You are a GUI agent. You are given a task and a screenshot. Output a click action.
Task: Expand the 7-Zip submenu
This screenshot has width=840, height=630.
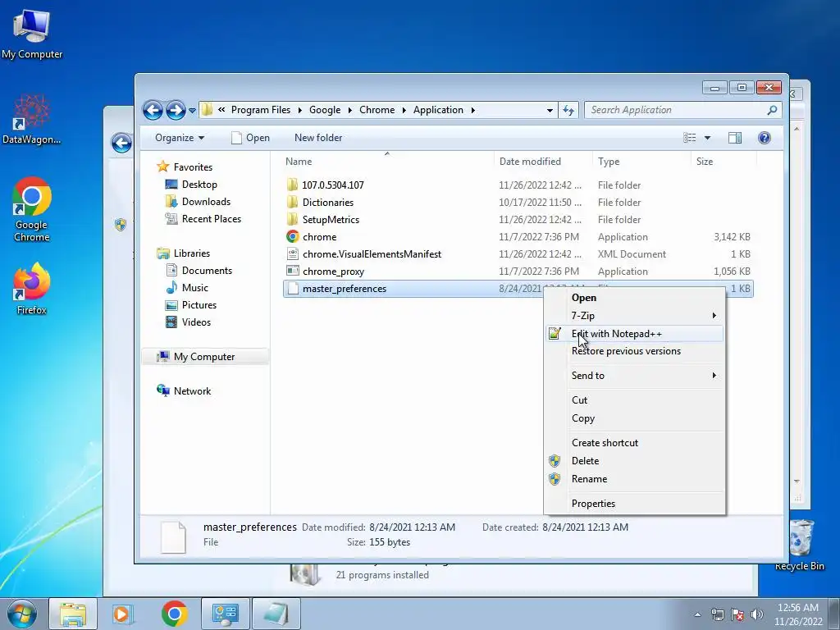(x=634, y=316)
